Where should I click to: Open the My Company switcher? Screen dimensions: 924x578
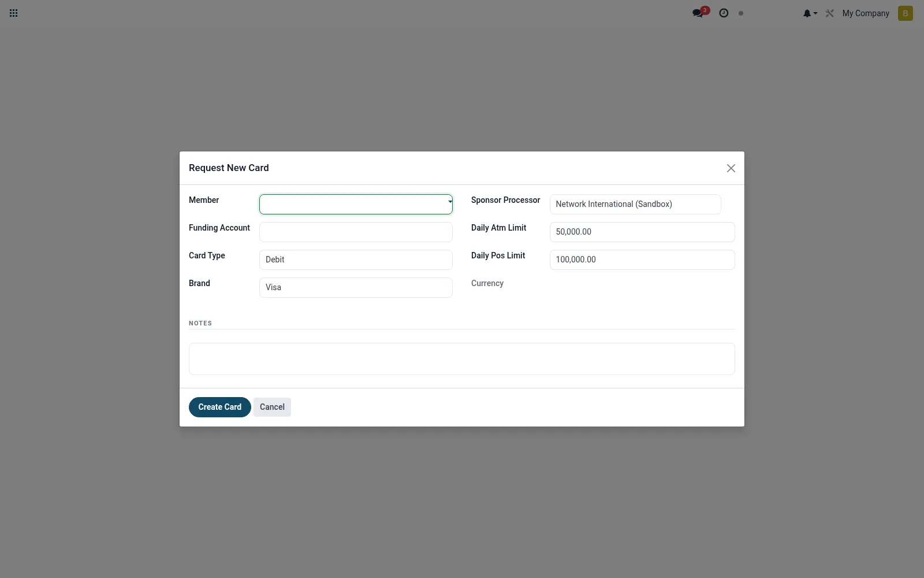[x=866, y=13]
